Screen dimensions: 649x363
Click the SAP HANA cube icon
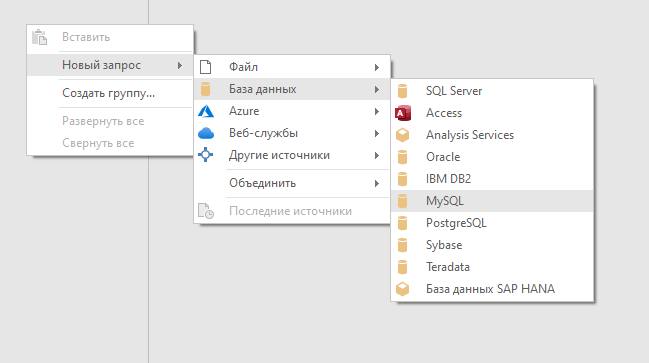(403, 289)
